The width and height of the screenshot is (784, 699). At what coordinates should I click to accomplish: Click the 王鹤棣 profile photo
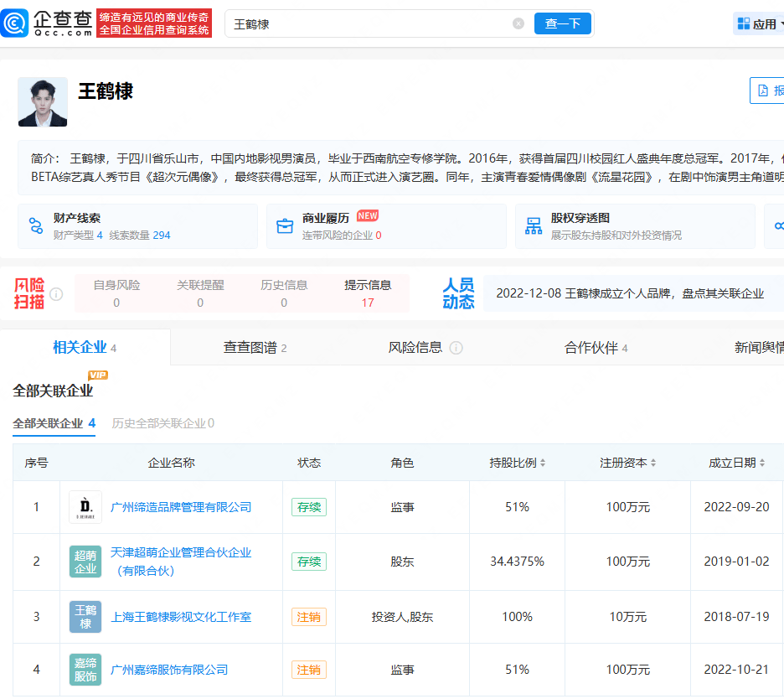[x=43, y=101]
